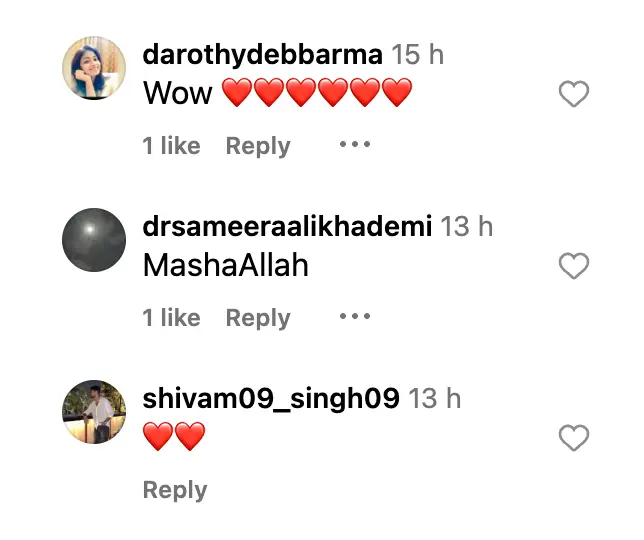Open more options dots on MashaAllah comment
Image resolution: width=644 pixels, height=540 pixels.
tap(355, 316)
